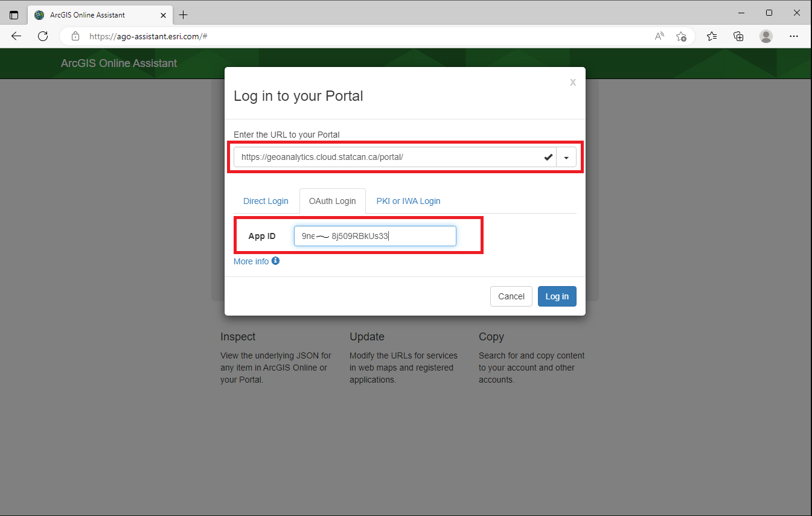Click the Inspect heading
The width and height of the screenshot is (812, 516).
coord(238,337)
